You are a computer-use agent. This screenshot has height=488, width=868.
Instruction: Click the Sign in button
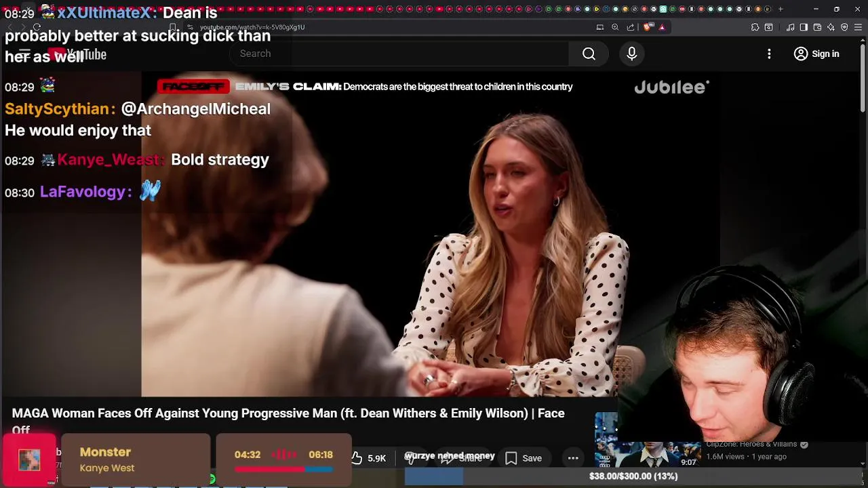click(x=816, y=54)
